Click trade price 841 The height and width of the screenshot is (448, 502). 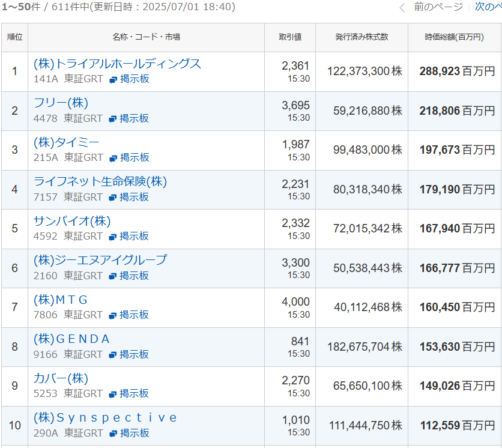(300, 342)
